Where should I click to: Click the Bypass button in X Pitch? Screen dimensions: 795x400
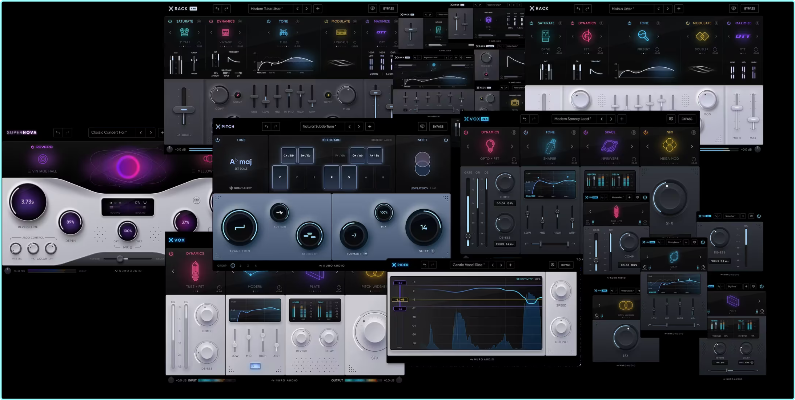438,126
